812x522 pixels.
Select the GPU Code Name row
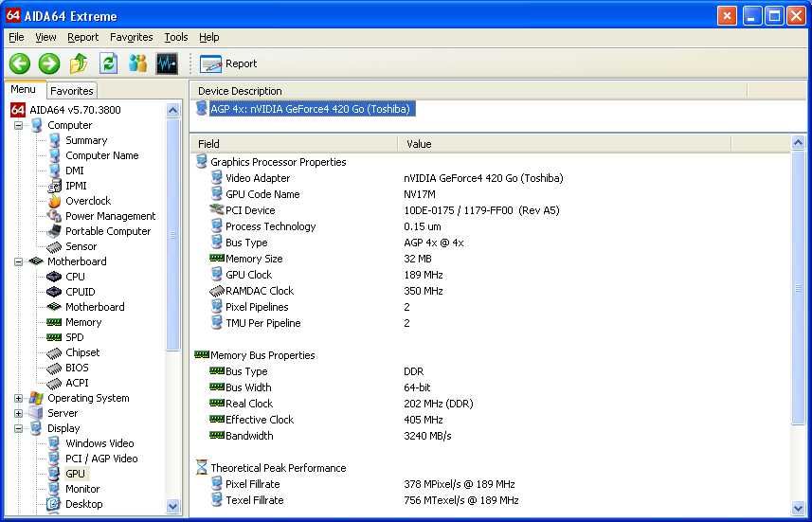[x=491, y=194]
